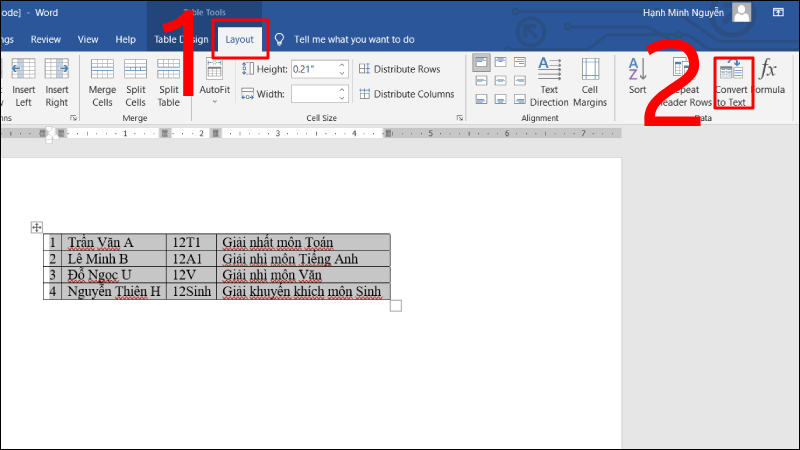
Task: Decrease column width with down arrow
Action: (x=342, y=98)
